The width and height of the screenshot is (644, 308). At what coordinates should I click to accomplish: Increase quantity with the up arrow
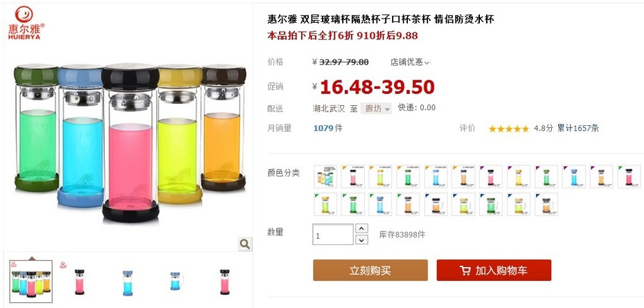[x=361, y=228]
